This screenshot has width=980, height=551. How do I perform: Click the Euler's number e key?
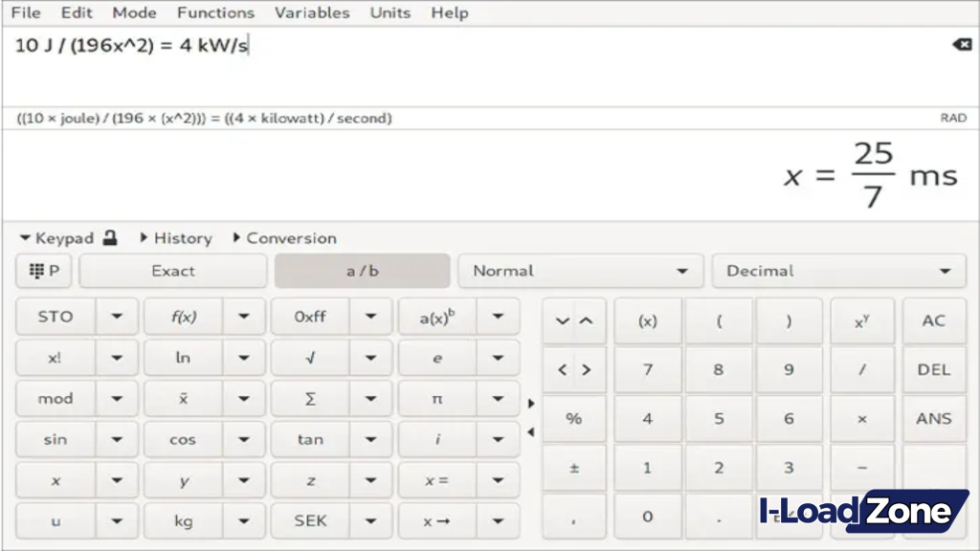[x=437, y=358]
